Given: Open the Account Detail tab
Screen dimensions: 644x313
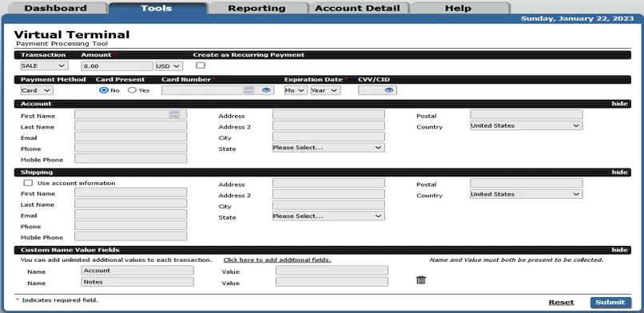Looking at the screenshot, I should click(357, 8).
